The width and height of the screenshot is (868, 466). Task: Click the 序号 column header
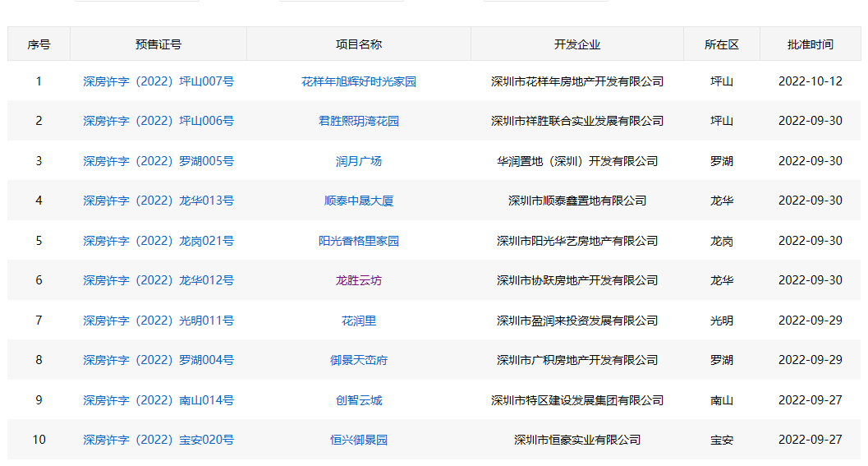point(39,44)
